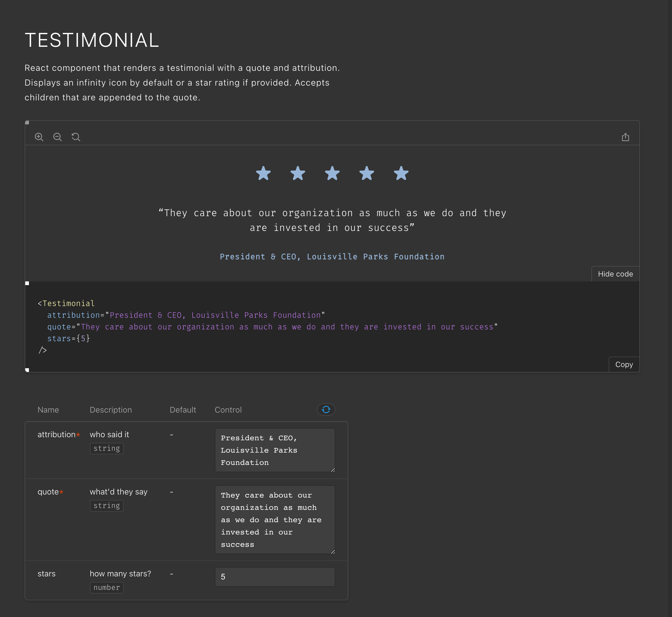Screen dimensions: 672x617
Task: Click the first star in rating
Action: tap(263, 173)
